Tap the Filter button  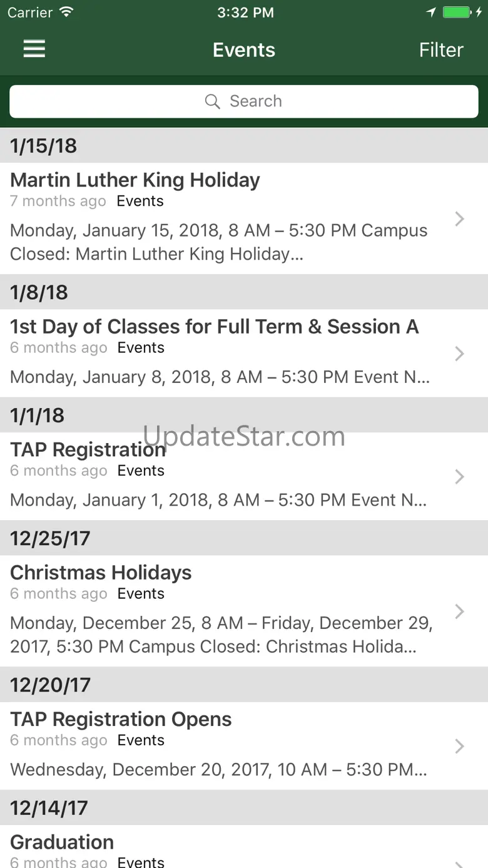pyautogui.click(x=441, y=50)
